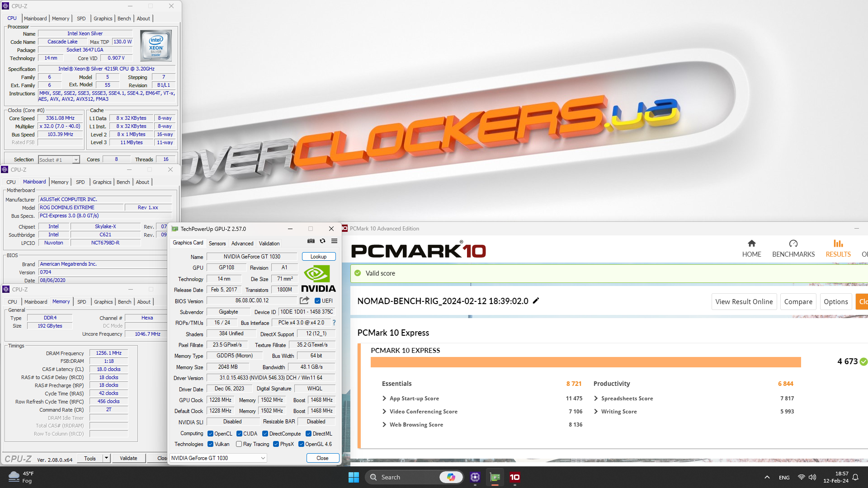This screenshot has height=488, width=868.
Task: Click the BIOS export share icon in GPU-Z
Action: click(305, 300)
